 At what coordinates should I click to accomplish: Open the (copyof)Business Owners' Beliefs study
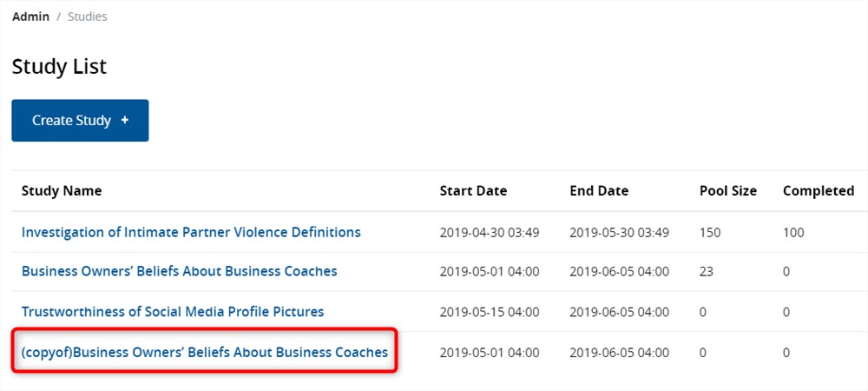pos(204,352)
